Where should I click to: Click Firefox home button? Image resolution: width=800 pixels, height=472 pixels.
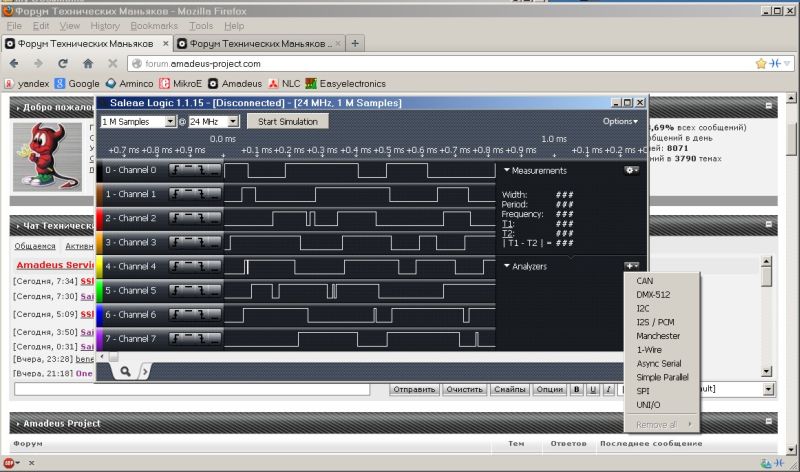(88, 63)
